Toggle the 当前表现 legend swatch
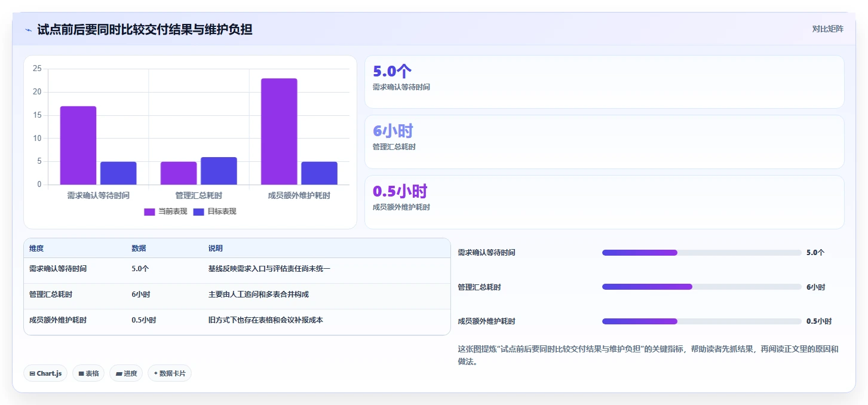The image size is (868, 405). click(149, 211)
